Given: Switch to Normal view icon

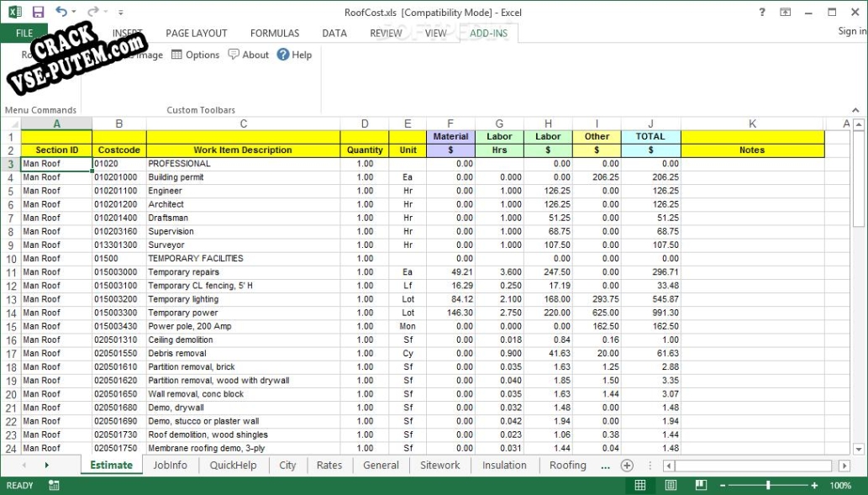Looking at the screenshot, I should point(640,486).
